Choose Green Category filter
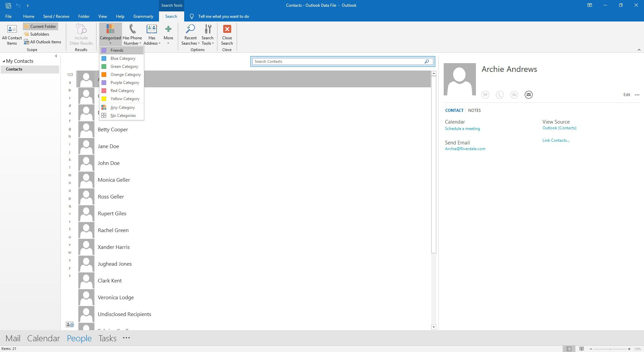This screenshot has width=644, height=352. [x=122, y=67]
